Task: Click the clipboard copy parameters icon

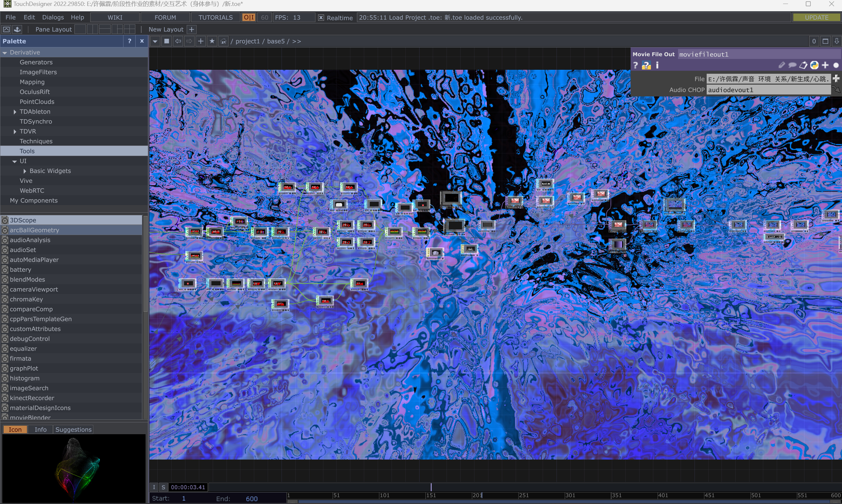Action: (x=803, y=65)
